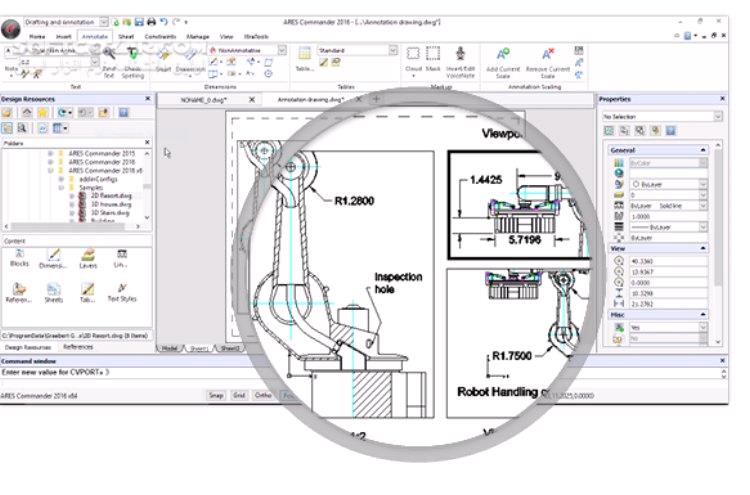
Task: Click the Print icon in quick access toolbar
Action: [151, 22]
